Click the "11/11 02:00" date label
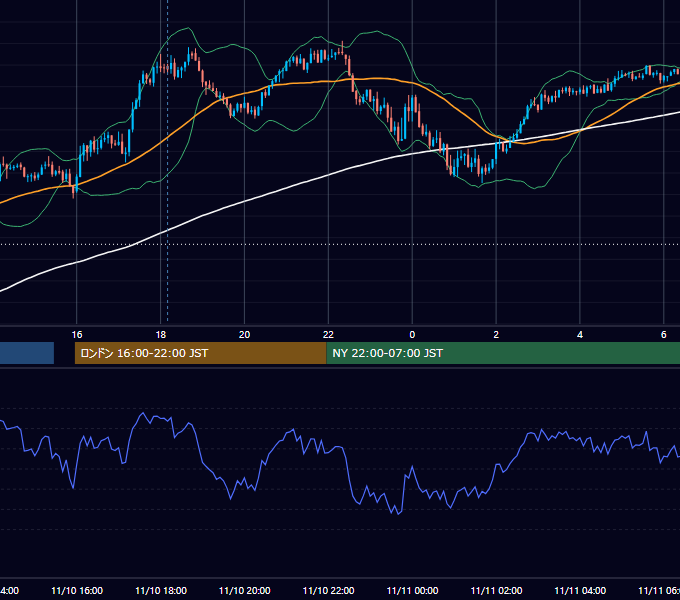Image resolution: width=680 pixels, height=600 pixels. 496,590
